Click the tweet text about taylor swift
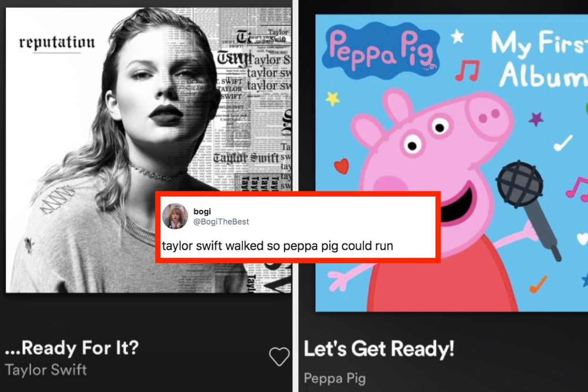 coord(277,246)
